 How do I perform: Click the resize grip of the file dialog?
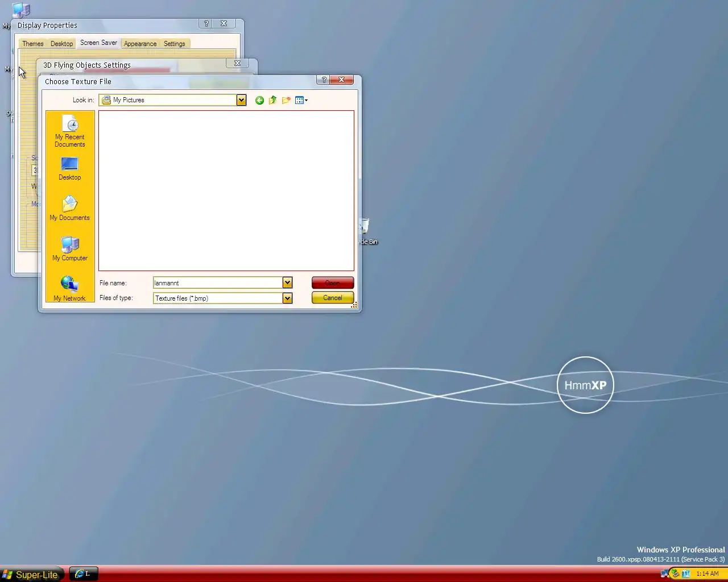[354, 306]
